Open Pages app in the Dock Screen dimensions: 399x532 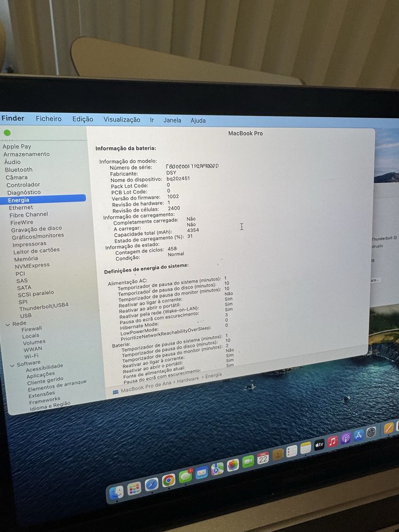(388, 428)
